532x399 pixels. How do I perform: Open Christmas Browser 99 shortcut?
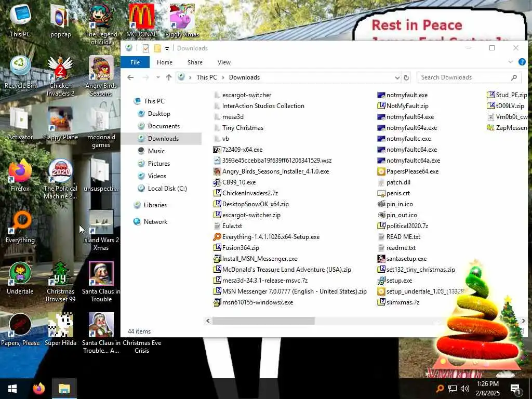(60, 282)
